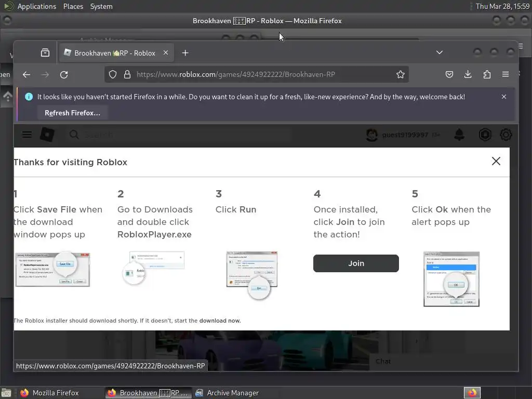Open the Firefox downloads panel
The image size is (532, 399).
point(468,75)
